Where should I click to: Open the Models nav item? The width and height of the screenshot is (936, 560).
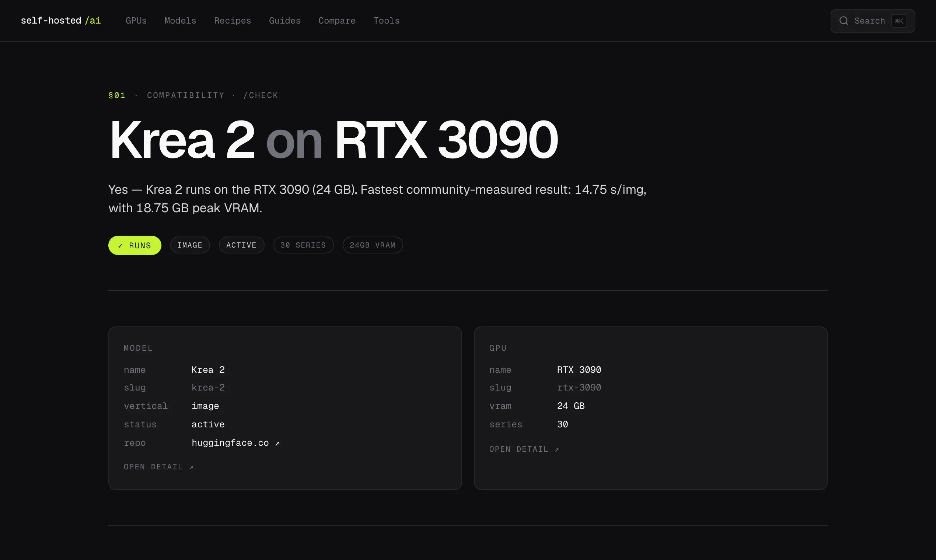tap(181, 21)
